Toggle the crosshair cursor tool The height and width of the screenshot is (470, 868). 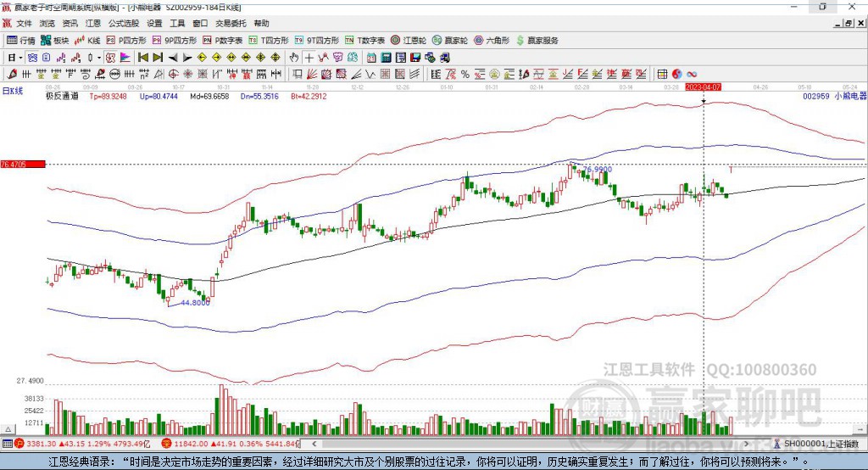[x=309, y=58]
